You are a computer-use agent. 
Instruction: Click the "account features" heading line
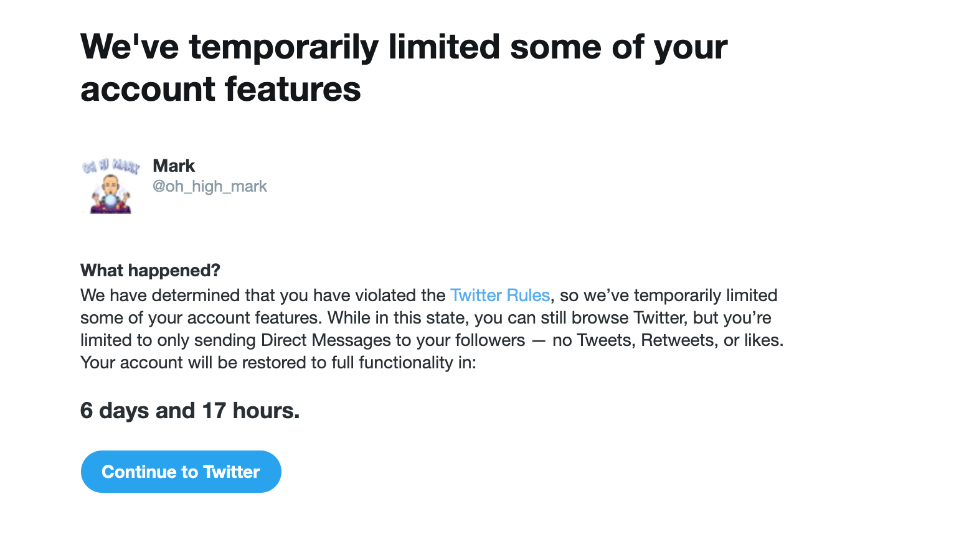tap(220, 88)
